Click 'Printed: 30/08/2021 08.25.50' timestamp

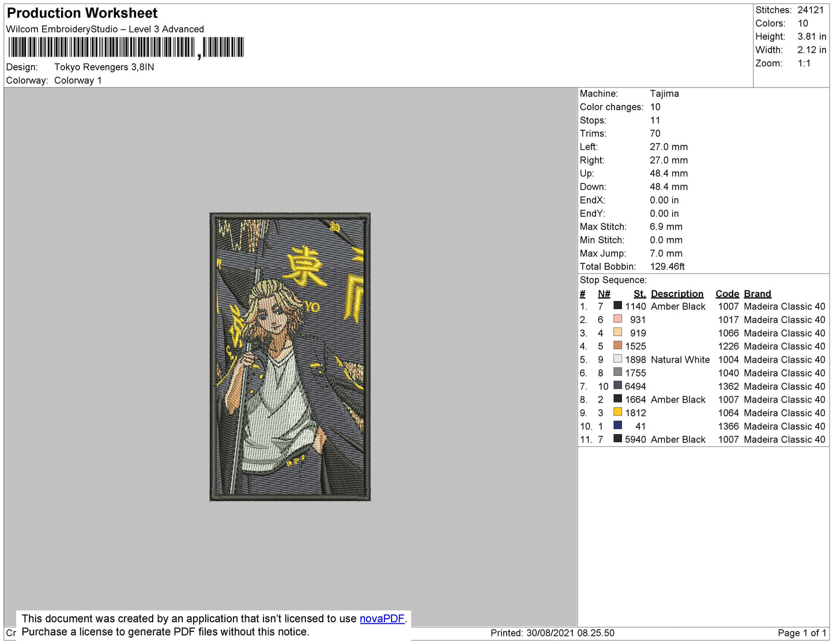[x=553, y=633]
